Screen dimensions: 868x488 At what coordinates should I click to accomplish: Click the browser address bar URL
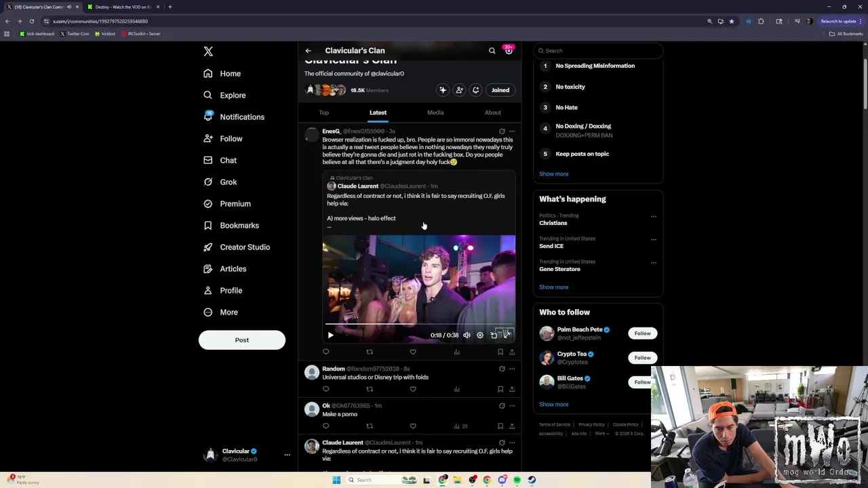tap(100, 21)
